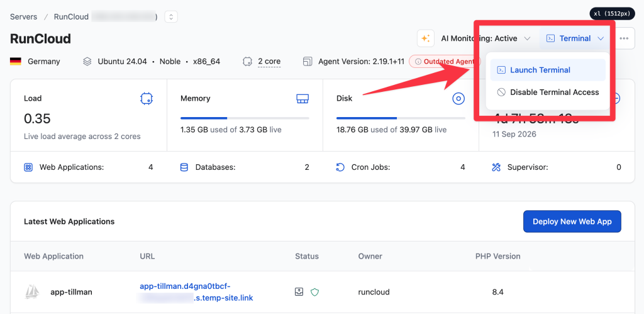The image size is (644, 314).
Task: Click the Cron Jobs icon
Action: click(340, 167)
